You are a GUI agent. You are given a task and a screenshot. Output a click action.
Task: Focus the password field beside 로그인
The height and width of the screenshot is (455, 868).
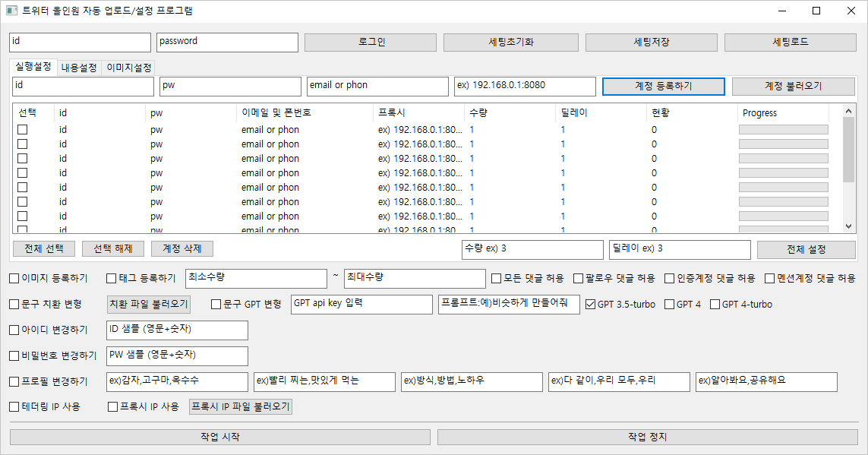point(228,43)
